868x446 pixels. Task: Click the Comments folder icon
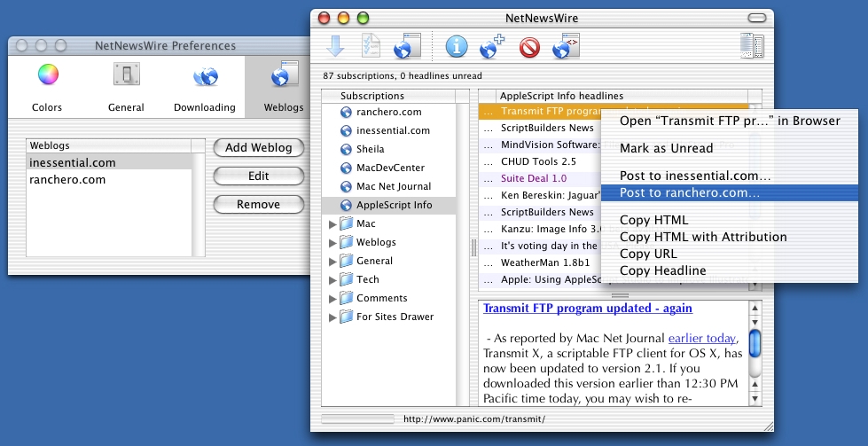pyautogui.click(x=347, y=298)
